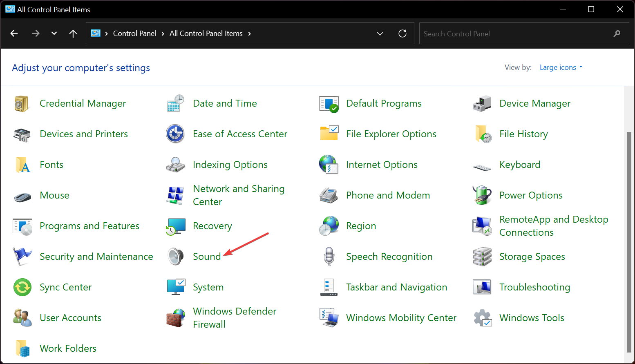Open the Credential Manager safe icon
This screenshot has height=364, width=635.
click(22, 103)
